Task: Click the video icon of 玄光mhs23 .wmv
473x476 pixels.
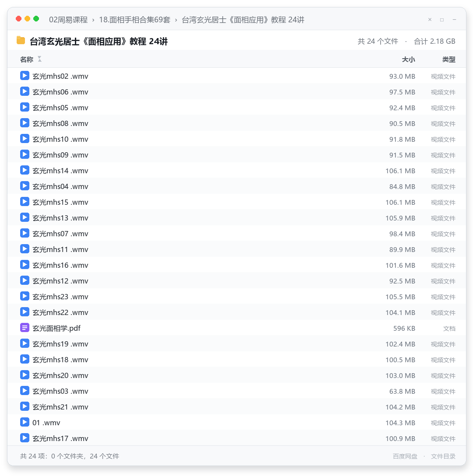Action: [x=25, y=296]
